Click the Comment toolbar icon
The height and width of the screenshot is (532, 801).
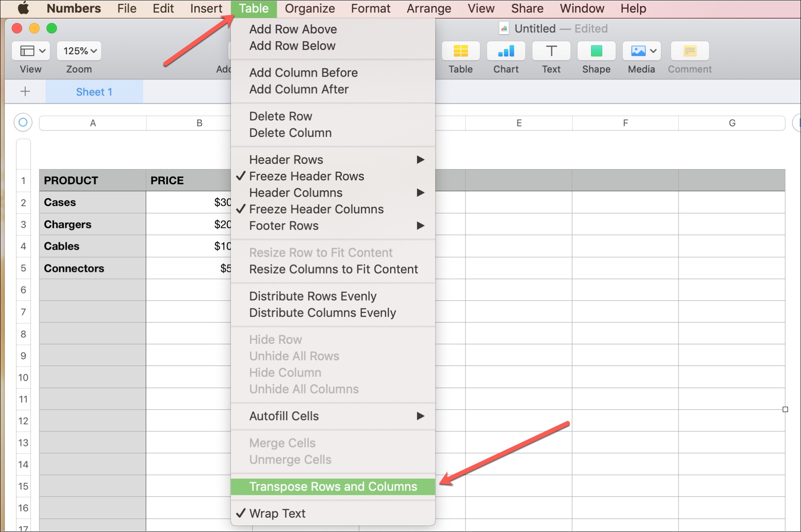pyautogui.click(x=690, y=51)
